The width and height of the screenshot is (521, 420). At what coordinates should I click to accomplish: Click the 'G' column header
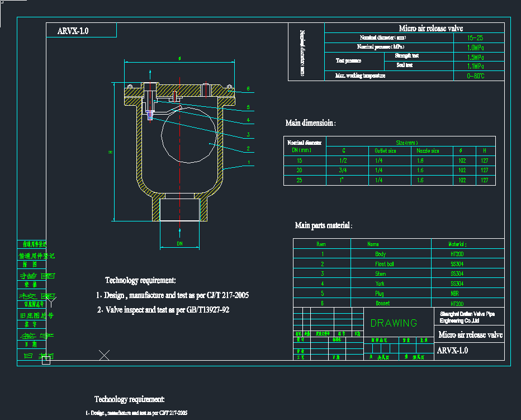[x=344, y=150]
